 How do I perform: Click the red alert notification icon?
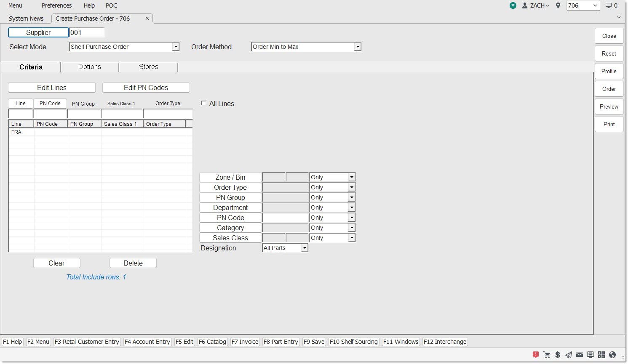(535, 355)
